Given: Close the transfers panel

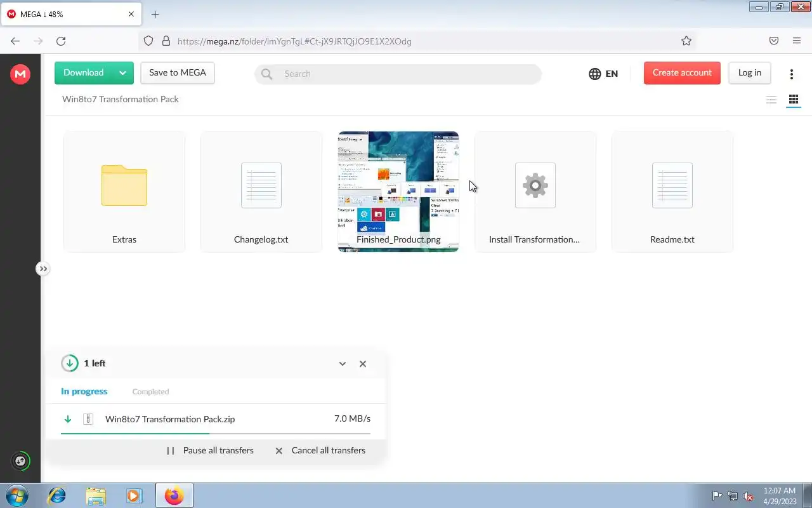Looking at the screenshot, I should click(x=363, y=364).
